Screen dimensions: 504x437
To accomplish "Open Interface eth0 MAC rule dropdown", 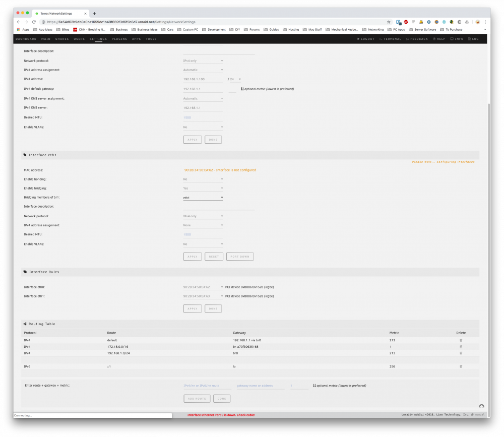I will 203,287.
